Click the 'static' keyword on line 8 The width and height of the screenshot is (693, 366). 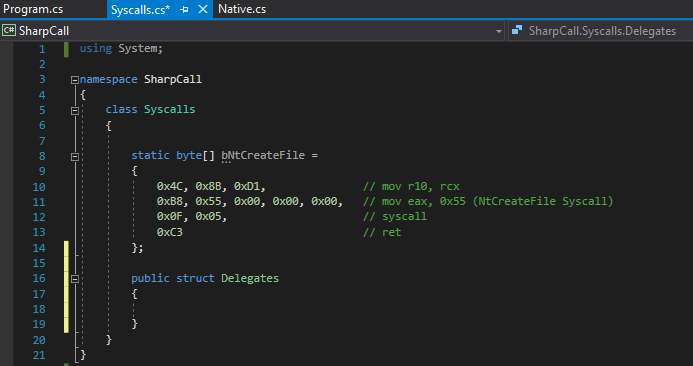click(x=150, y=155)
